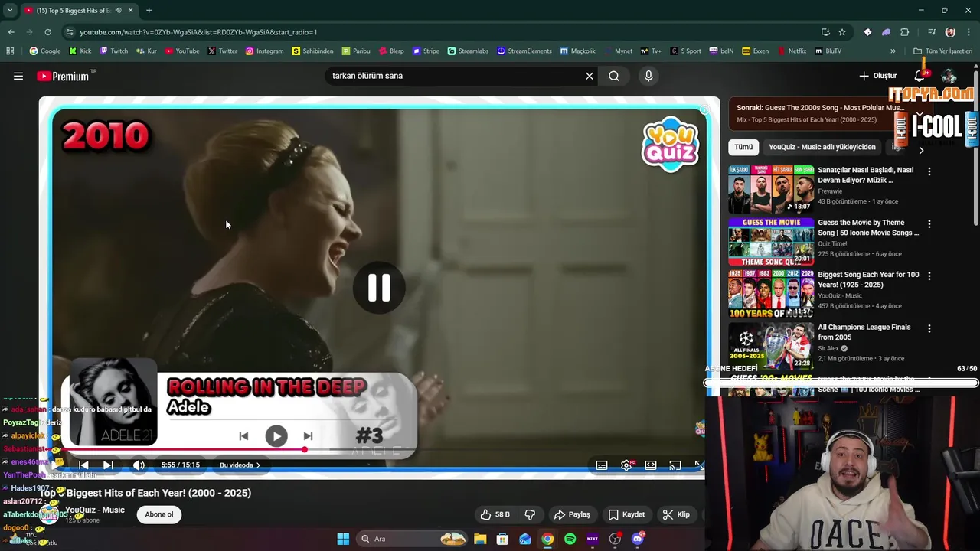The height and width of the screenshot is (551, 980).
Task: Reload the page in Chrome
Action: (x=47, y=32)
